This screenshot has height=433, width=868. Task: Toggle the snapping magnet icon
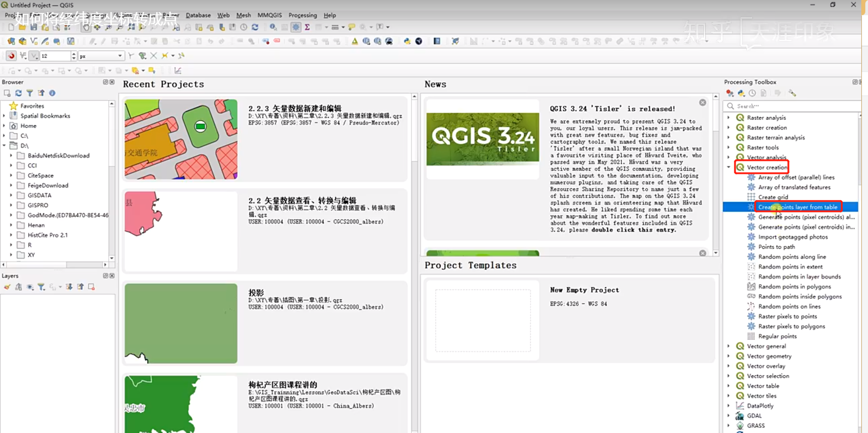coord(11,56)
